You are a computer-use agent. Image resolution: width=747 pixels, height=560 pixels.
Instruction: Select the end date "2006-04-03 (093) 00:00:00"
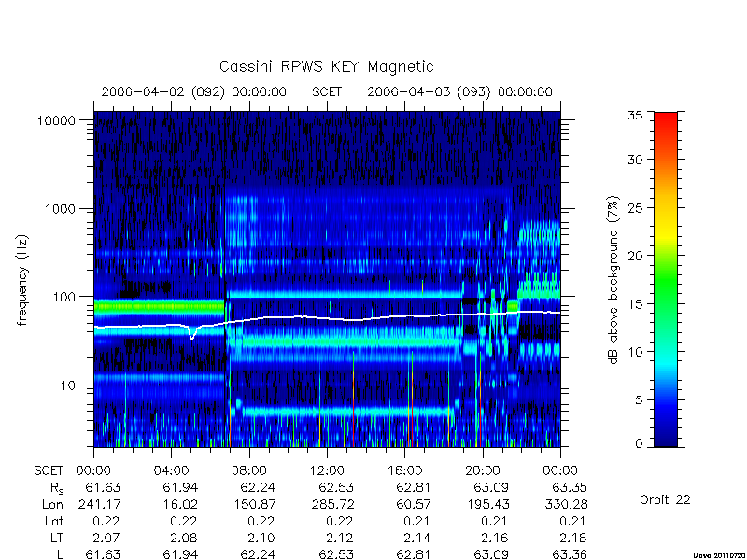click(459, 91)
